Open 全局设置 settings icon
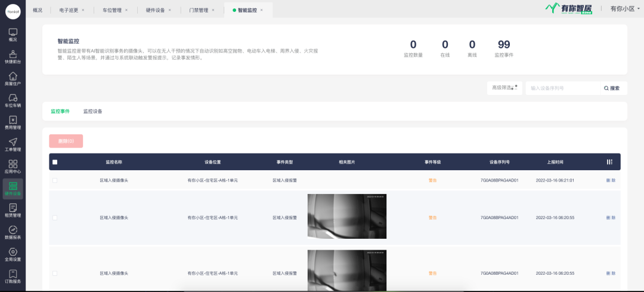The height and width of the screenshot is (292, 644). tap(13, 254)
